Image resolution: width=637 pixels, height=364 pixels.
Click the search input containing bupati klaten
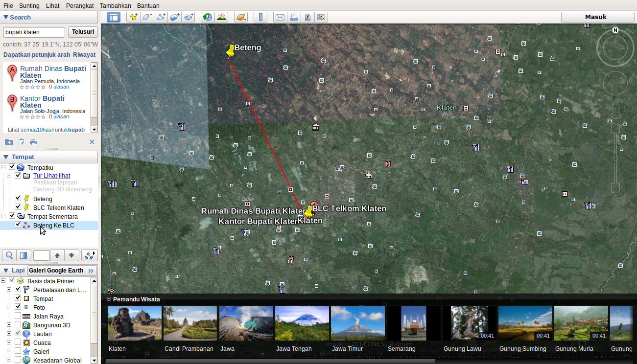(x=34, y=32)
